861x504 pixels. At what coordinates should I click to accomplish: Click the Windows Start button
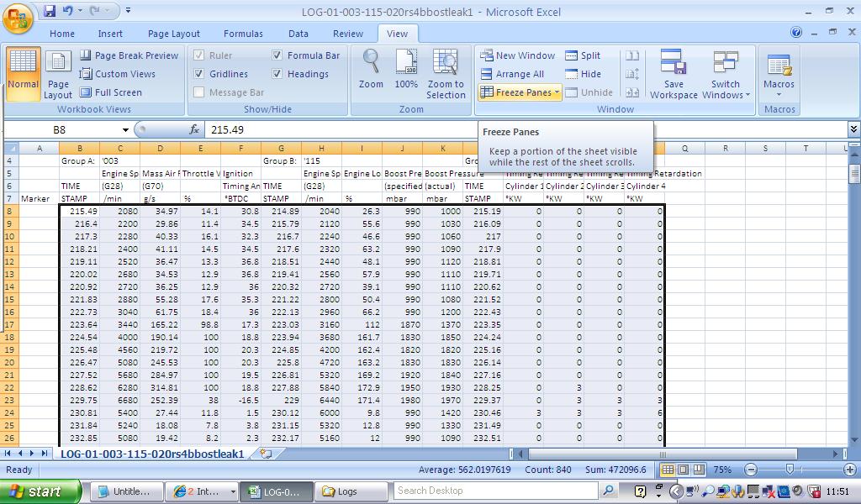[40, 491]
